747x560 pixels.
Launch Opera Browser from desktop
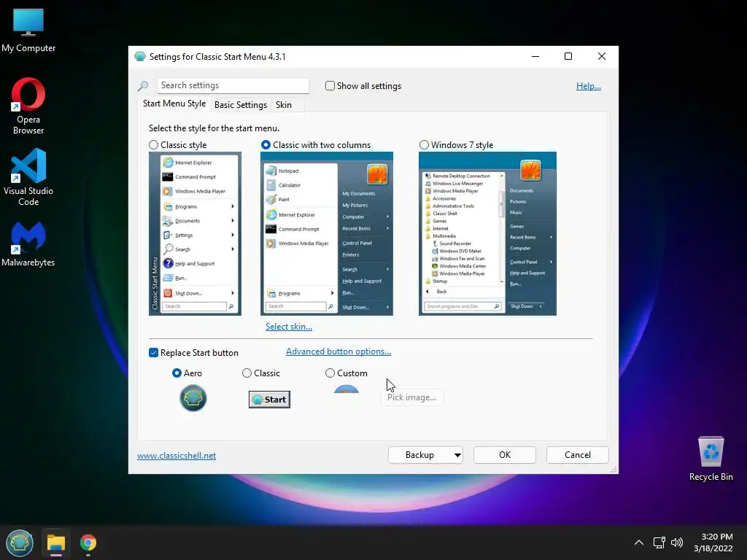click(28, 106)
